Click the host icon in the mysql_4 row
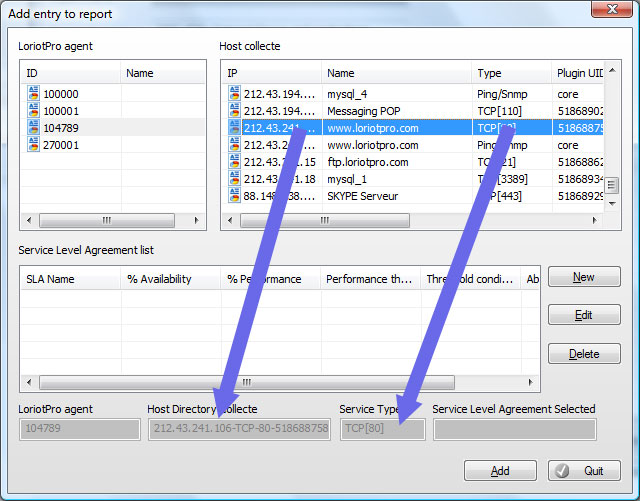The image size is (640, 501). pos(234,94)
